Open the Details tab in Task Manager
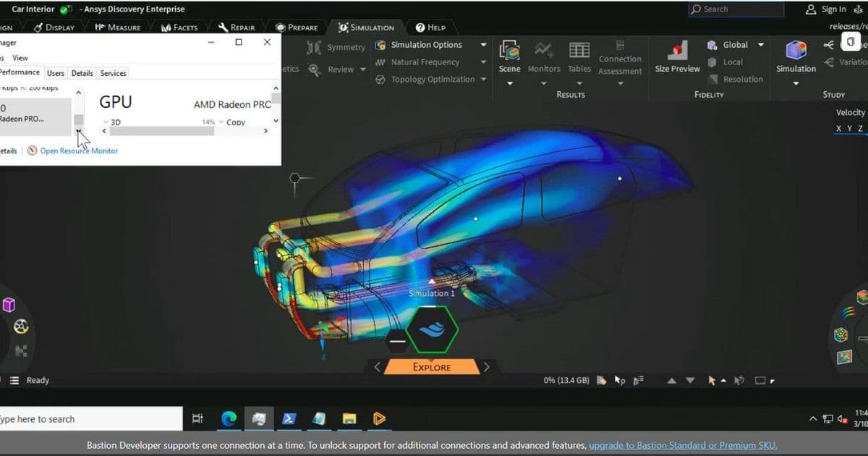The height and width of the screenshot is (456, 868). point(82,73)
